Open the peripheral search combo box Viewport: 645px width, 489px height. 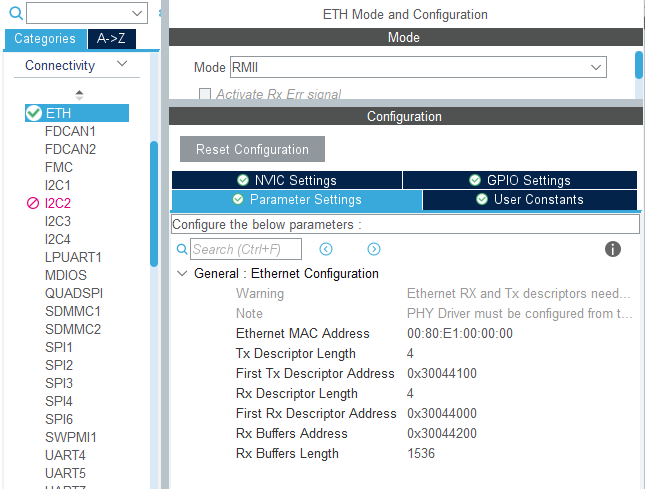click(87, 13)
